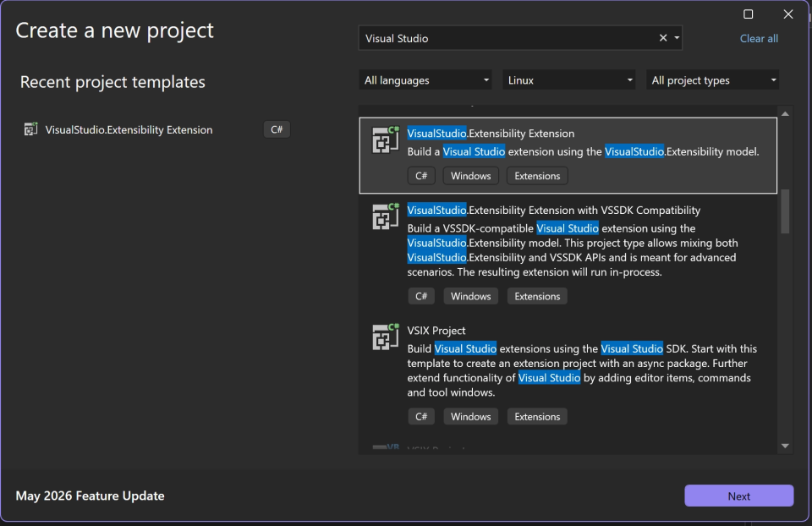Open the search history dropdown arrow
Viewport: 812px width, 526px height.
pos(677,38)
